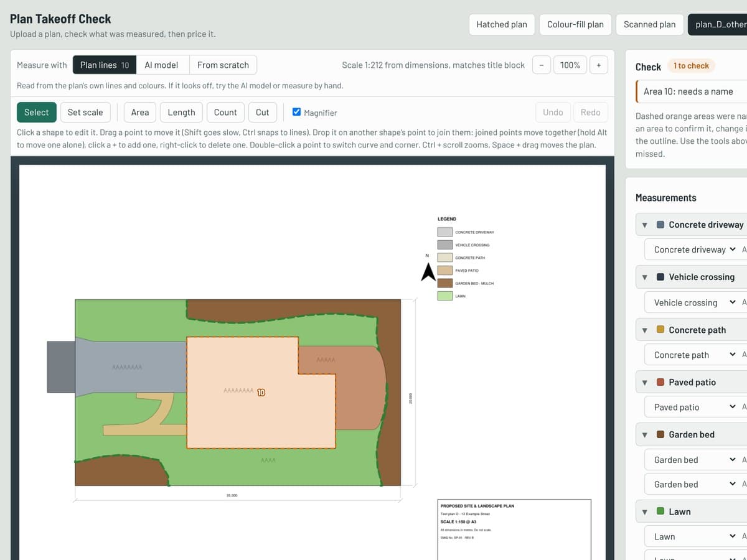Click the 100% zoom level button
The width and height of the screenshot is (747, 560).
pos(570,65)
